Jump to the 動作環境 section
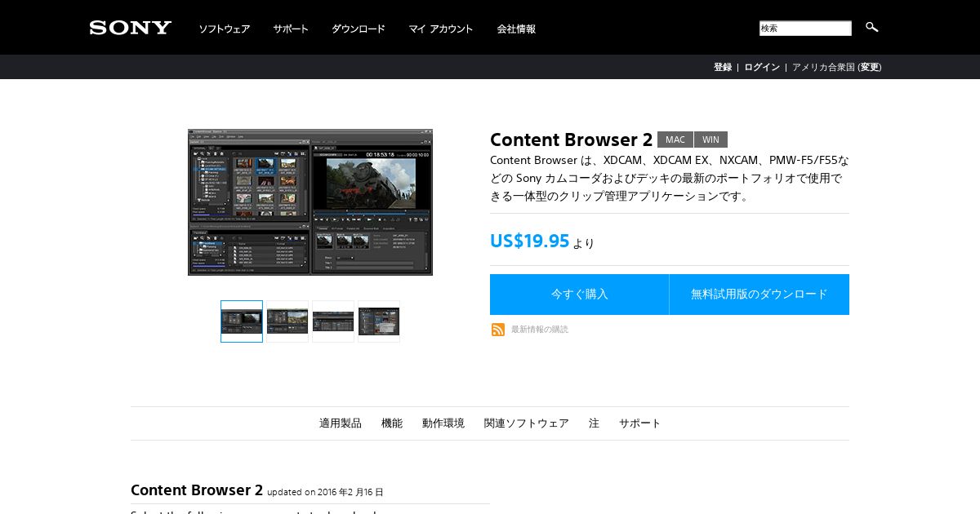980x514 pixels. (443, 423)
